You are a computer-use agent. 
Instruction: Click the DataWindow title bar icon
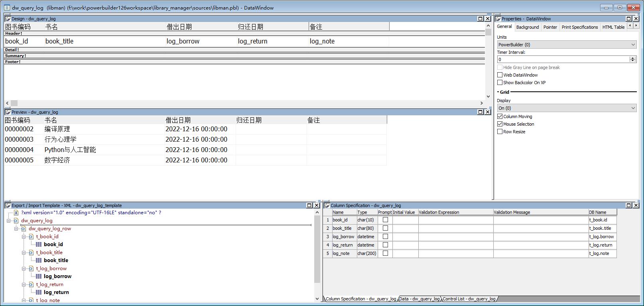coord(7,8)
